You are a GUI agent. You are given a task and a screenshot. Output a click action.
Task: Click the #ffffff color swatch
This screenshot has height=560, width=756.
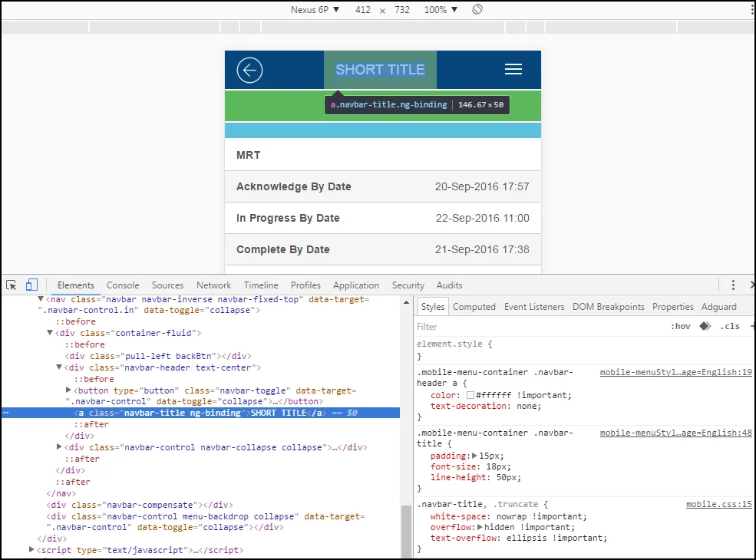[x=470, y=395]
